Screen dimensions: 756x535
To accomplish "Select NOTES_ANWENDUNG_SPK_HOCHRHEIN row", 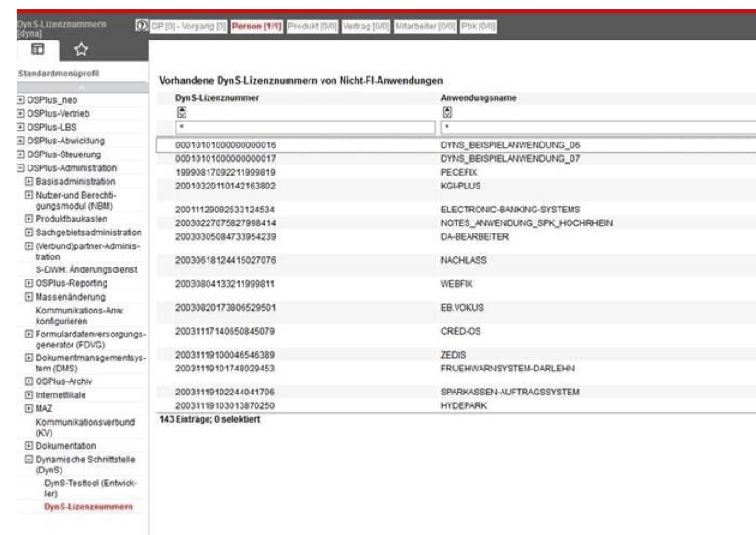I will point(457,222).
